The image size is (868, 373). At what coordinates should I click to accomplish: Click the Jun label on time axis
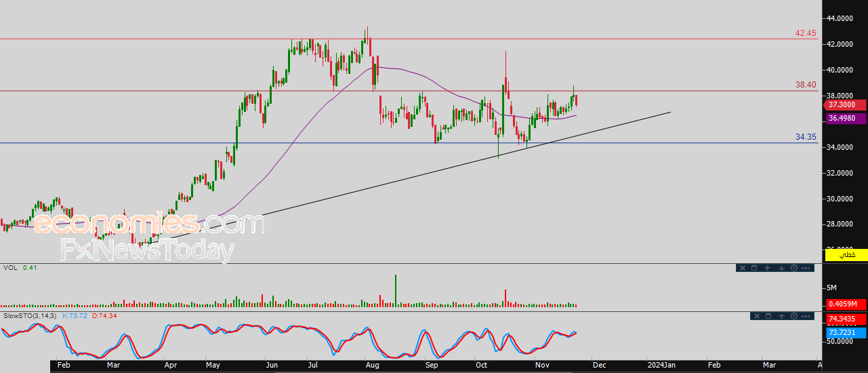(272, 365)
